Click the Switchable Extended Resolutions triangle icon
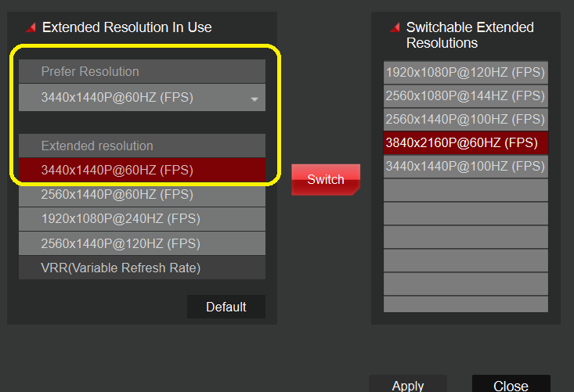The width and height of the screenshot is (574, 392). coord(394,28)
